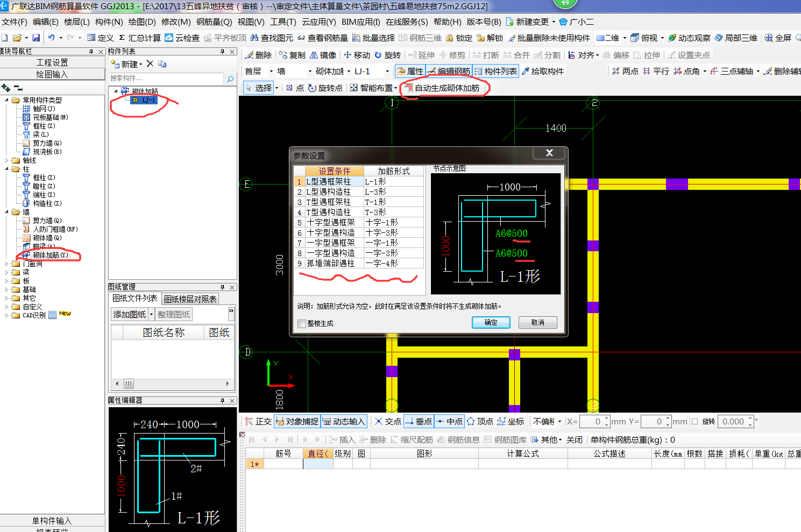Switch to 图纸楼层对照表 tab

click(x=190, y=299)
